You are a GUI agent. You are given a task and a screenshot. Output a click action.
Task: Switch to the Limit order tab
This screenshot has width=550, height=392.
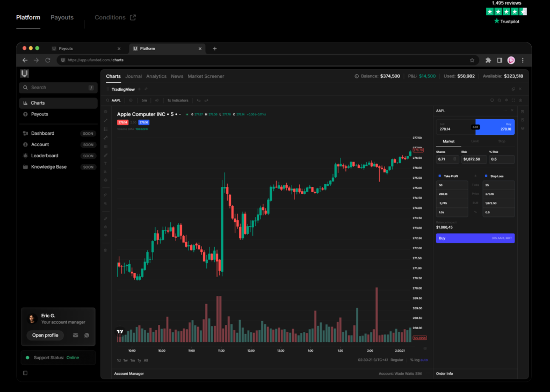[475, 141]
